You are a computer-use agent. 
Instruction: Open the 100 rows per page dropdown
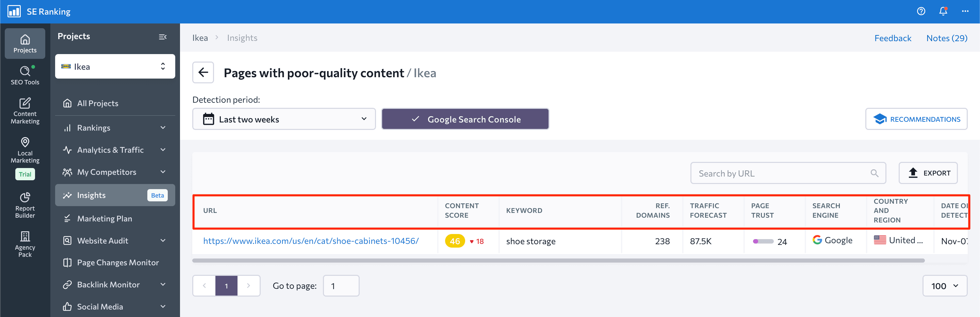click(945, 286)
